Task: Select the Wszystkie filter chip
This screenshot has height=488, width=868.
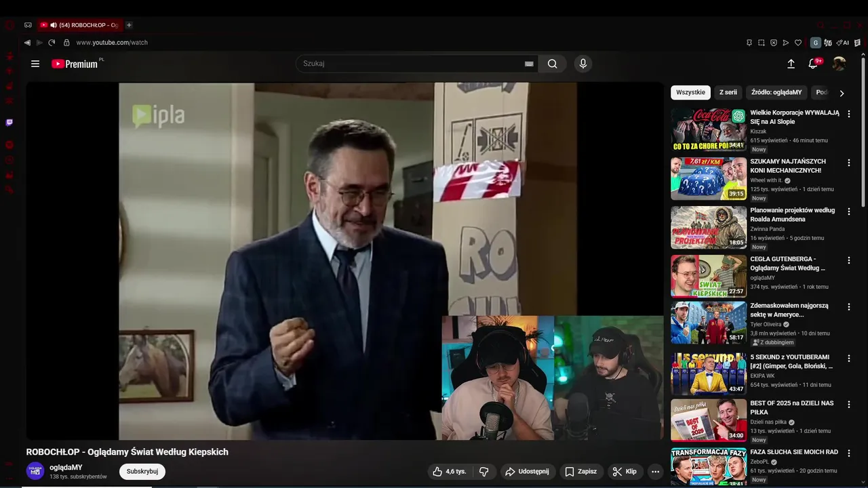Action: [x=690, y=92]
